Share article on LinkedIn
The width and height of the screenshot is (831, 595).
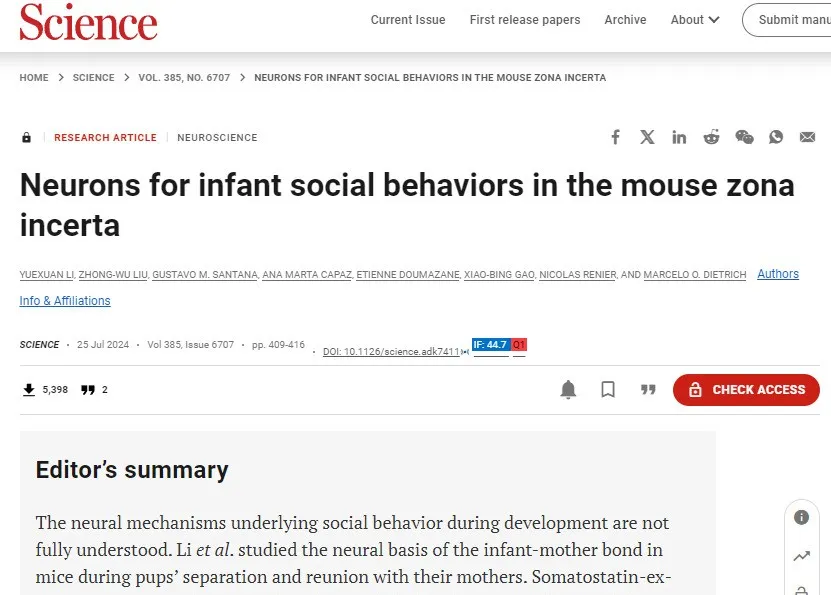[x=679, y=137]
